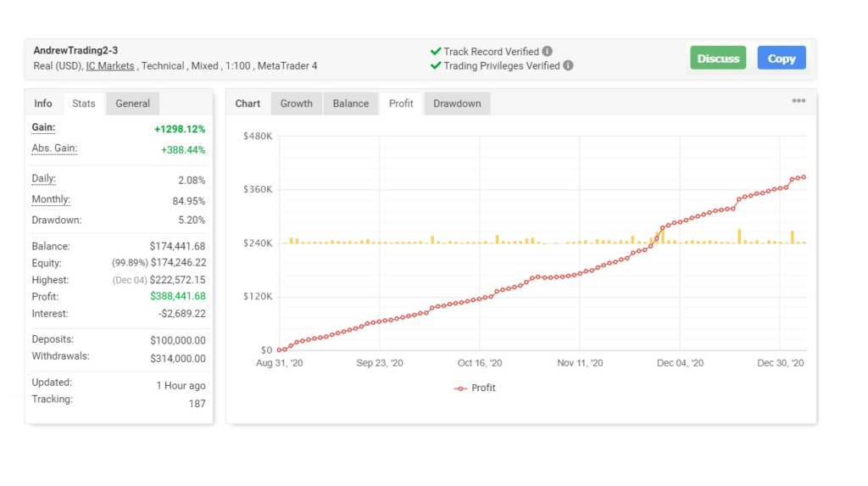Open the IC Markets broker link
The image size is (868, 486).
click(x=110, y=65)
